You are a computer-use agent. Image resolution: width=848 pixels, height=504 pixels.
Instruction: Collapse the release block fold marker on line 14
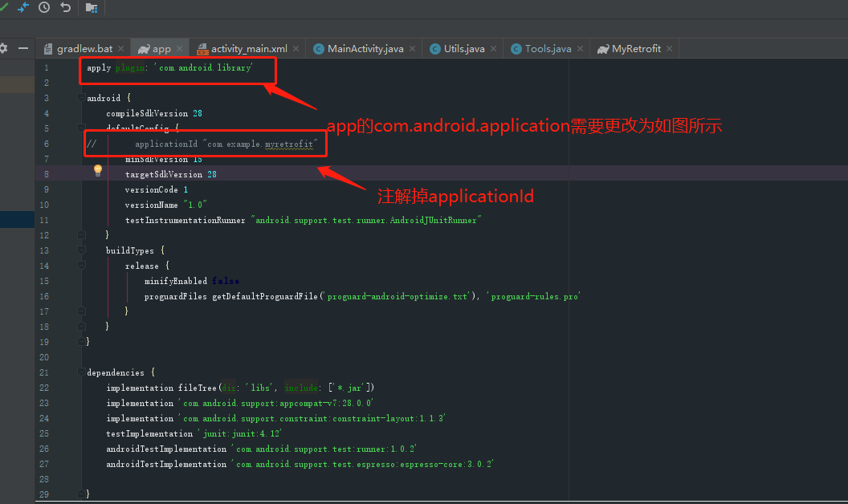pos(81,265)
